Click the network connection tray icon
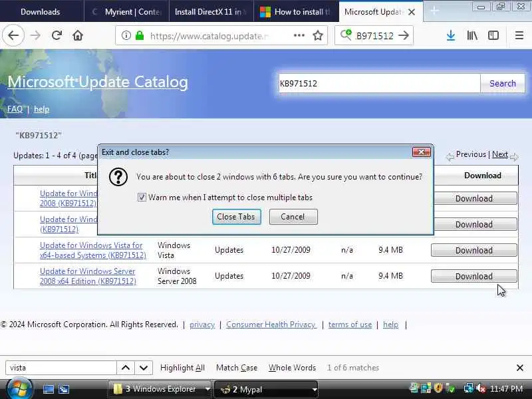 469,388
